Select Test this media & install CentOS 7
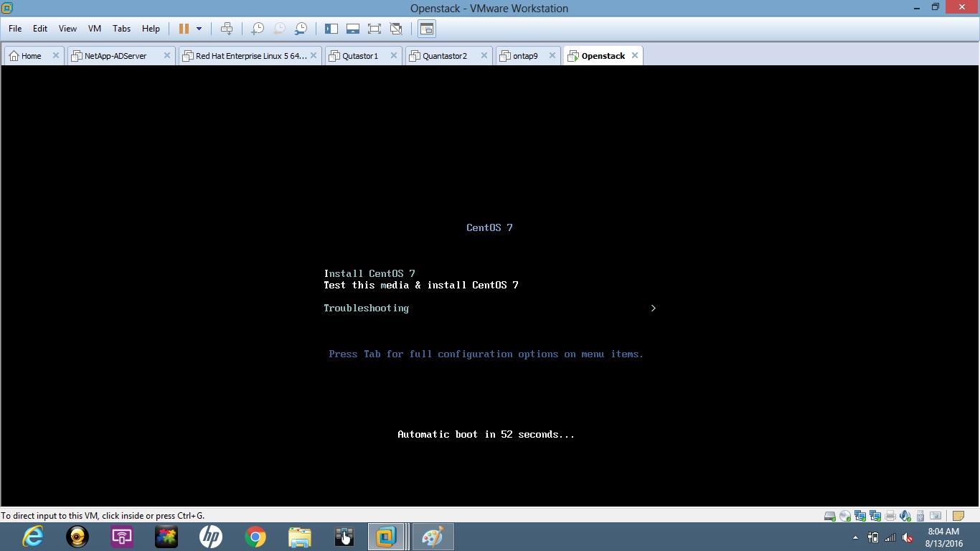This screenshot has width=980, height=551. pos(421,285)
